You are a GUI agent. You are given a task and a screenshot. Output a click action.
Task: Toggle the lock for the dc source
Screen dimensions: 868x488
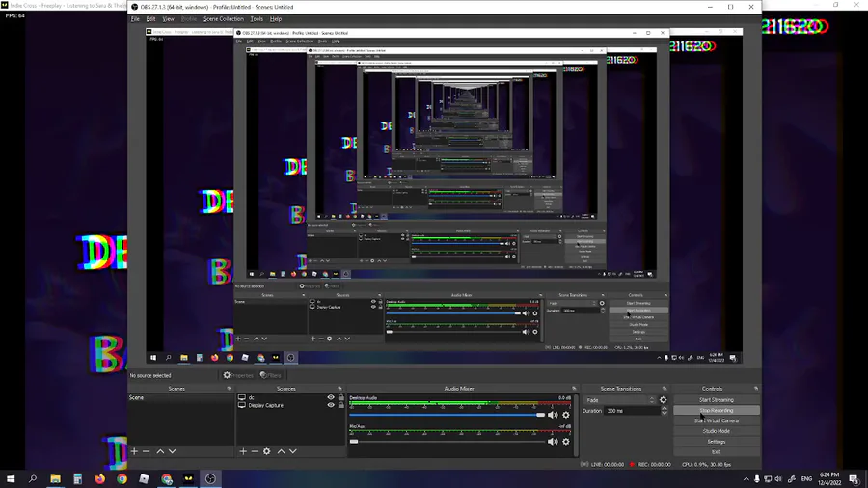point(341,397)
